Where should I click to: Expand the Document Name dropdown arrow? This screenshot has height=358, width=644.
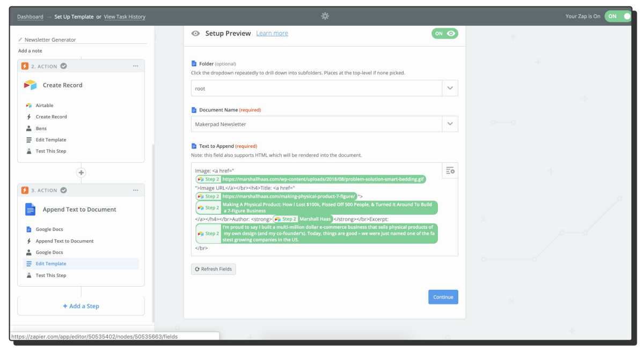(450, 124)
